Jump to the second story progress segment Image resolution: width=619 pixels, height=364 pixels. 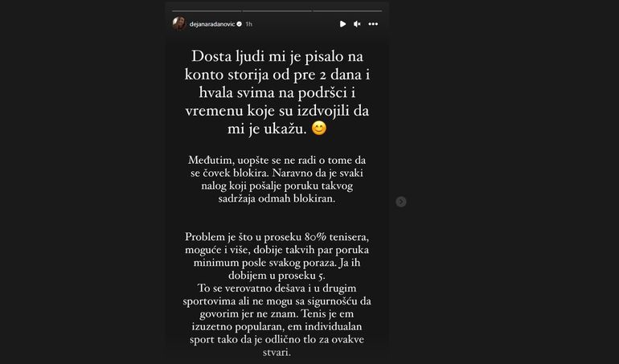[x=277, y=10]
